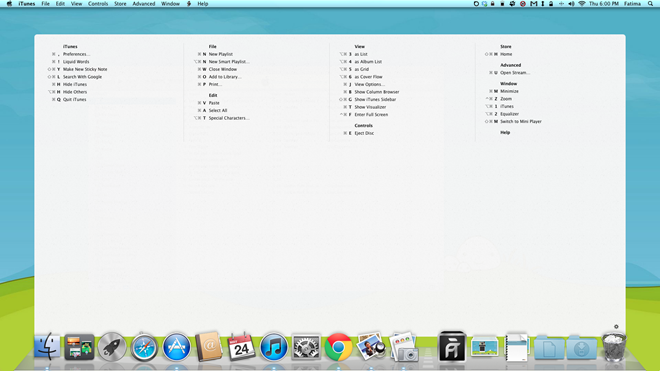Click the Thu 6:00 PM clock
The width and height of the screenshot is (660, 371).
pos(604,4)
